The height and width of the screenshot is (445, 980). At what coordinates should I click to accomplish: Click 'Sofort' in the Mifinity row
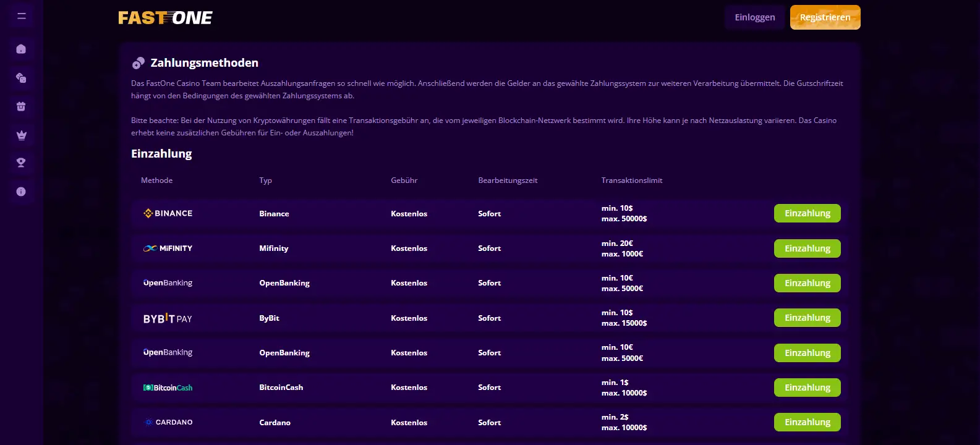489,248
